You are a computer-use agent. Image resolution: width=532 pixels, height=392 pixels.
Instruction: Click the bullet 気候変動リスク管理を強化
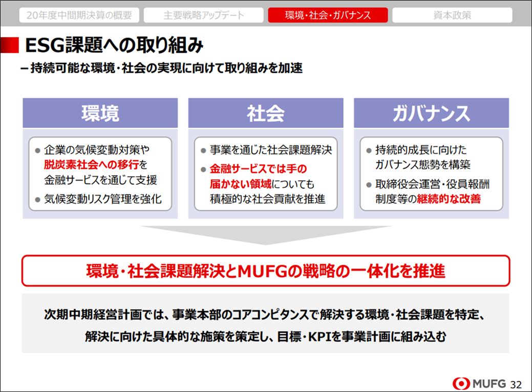pyautogui.click(x=103, y=199)
